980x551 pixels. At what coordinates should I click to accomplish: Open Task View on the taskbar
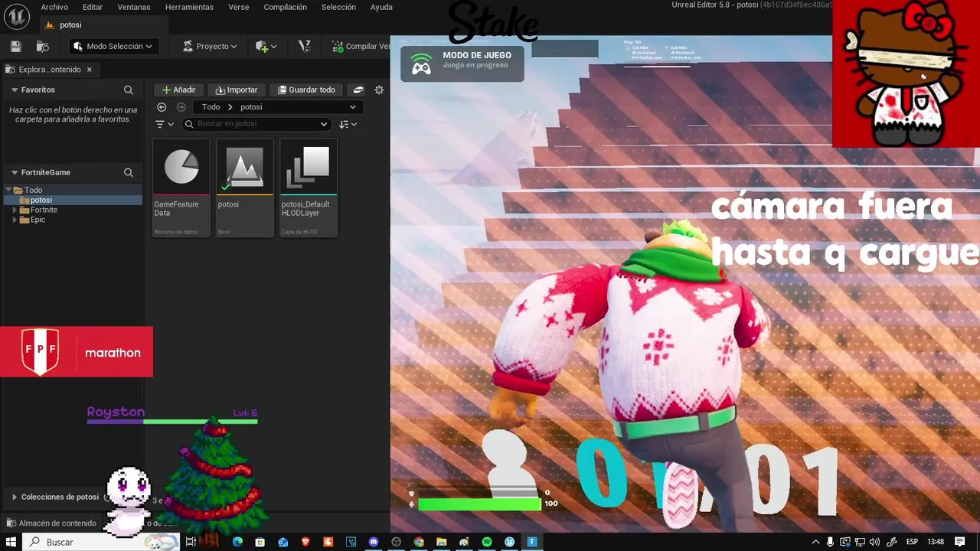point(191,542)
